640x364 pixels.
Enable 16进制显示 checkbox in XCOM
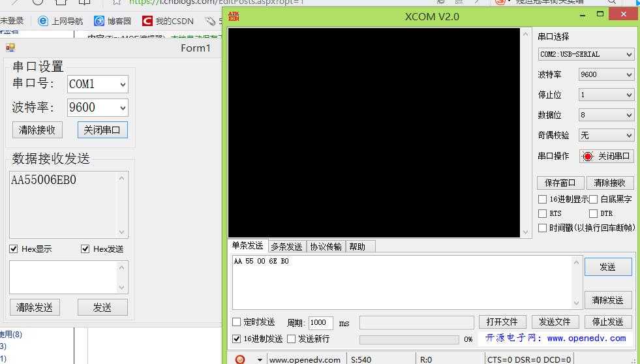tap(542, 199)
